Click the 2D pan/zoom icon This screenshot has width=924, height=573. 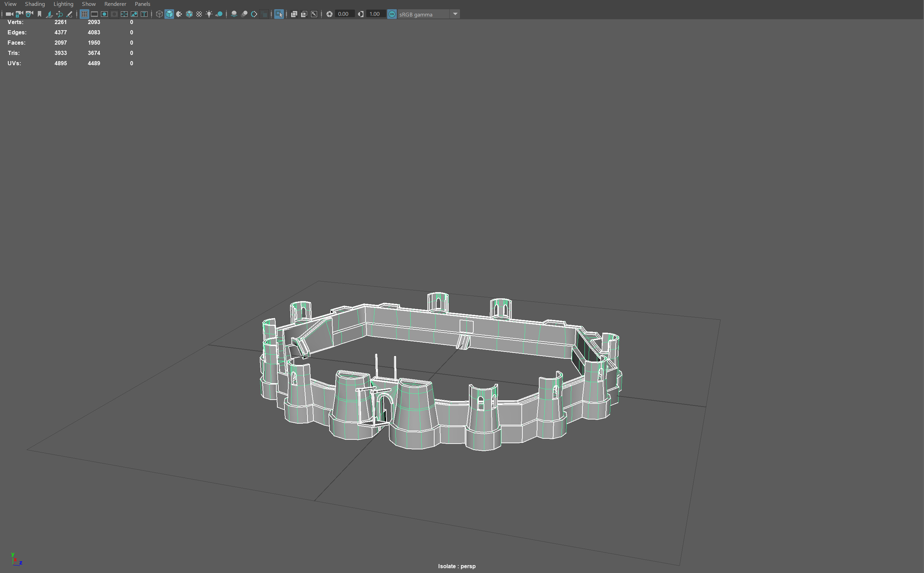pyautogui.click(x=59, y=14)
